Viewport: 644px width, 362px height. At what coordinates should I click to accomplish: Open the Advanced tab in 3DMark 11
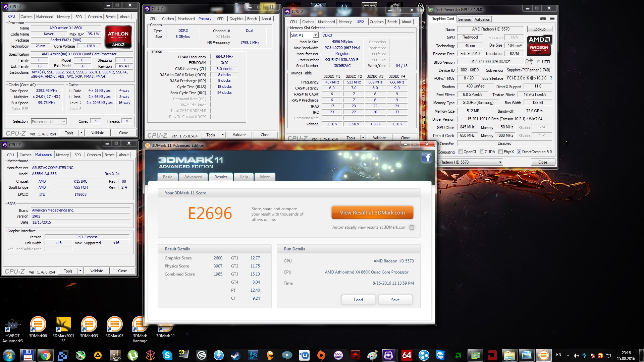(193, 177)
